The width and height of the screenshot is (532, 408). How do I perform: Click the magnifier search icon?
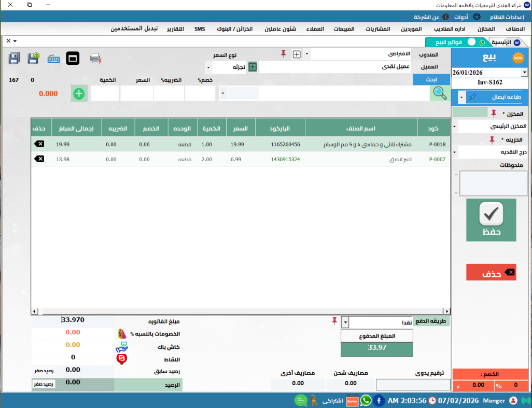point(440,93)
